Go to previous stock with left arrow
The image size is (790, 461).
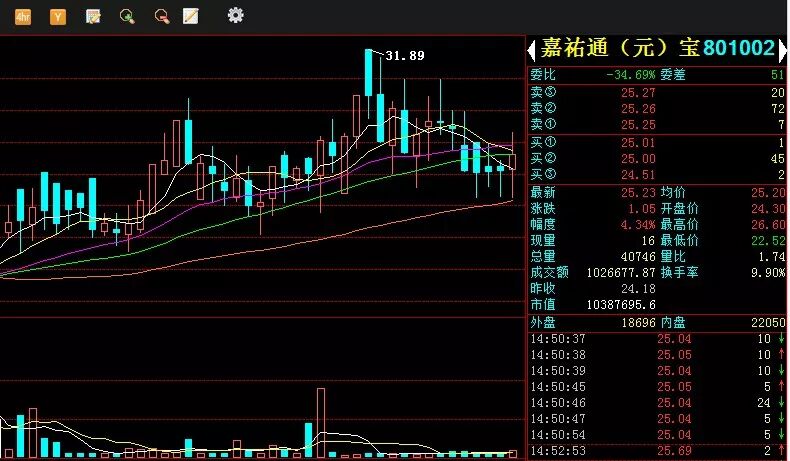(531, 50)
